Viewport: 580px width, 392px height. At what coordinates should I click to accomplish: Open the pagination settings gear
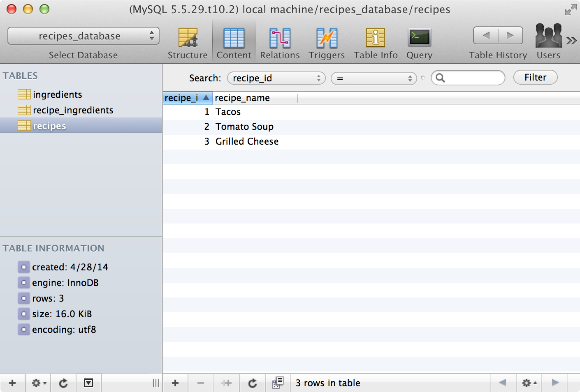pyautogui.click(x=529, y=383)
